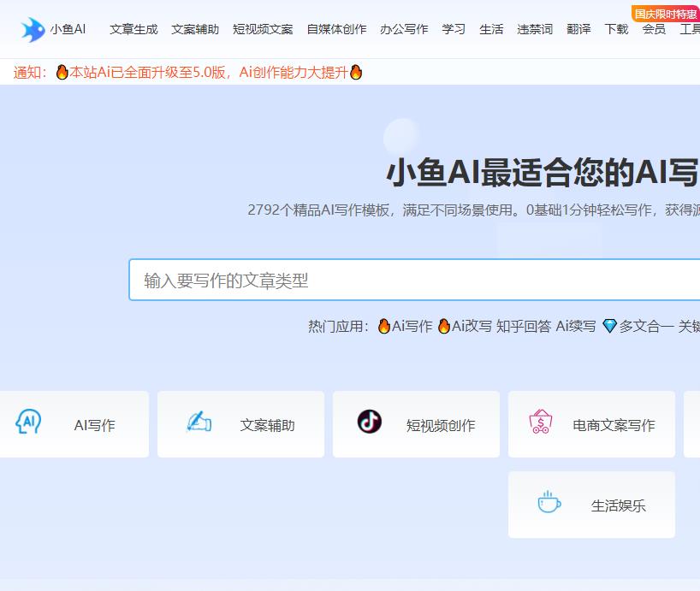The width and height of the screenshot is (700, 591).
Task: Select the AI写作 category card label
Action: click(95, 425)
